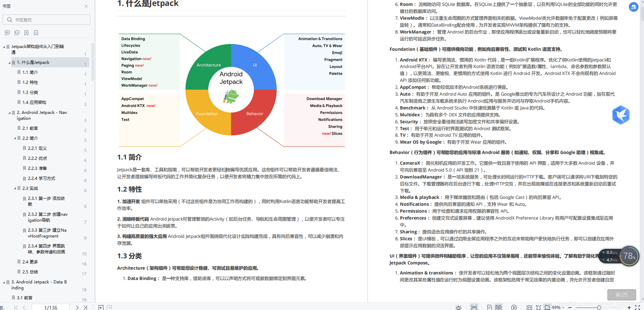Go to bookmark '2.2.1 定义'

pyautogui.click(x=37, y=148)
